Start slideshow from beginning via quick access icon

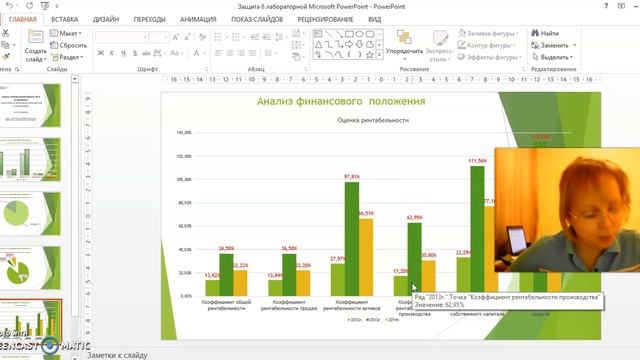[45, 6]
